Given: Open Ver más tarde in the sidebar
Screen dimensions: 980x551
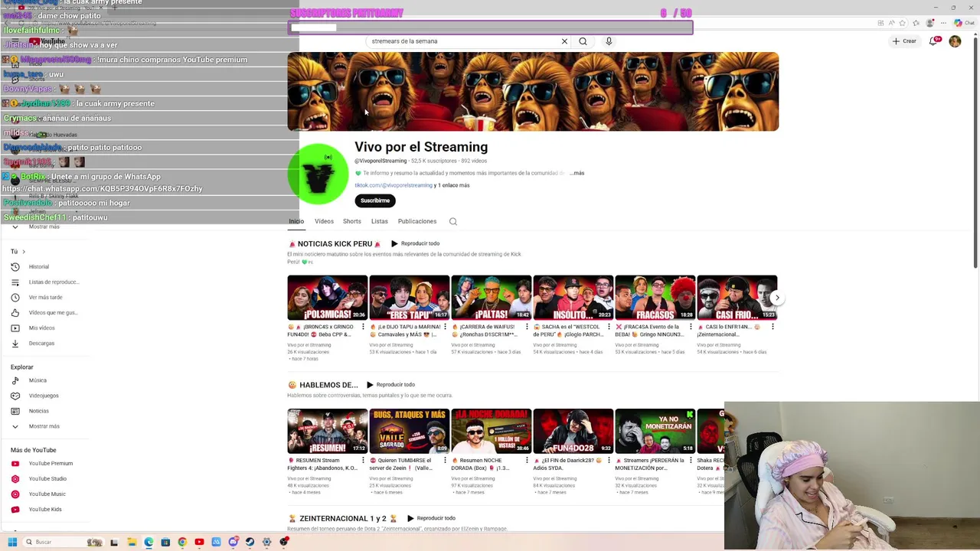Looking at the screenshot, I should (46, 297).
